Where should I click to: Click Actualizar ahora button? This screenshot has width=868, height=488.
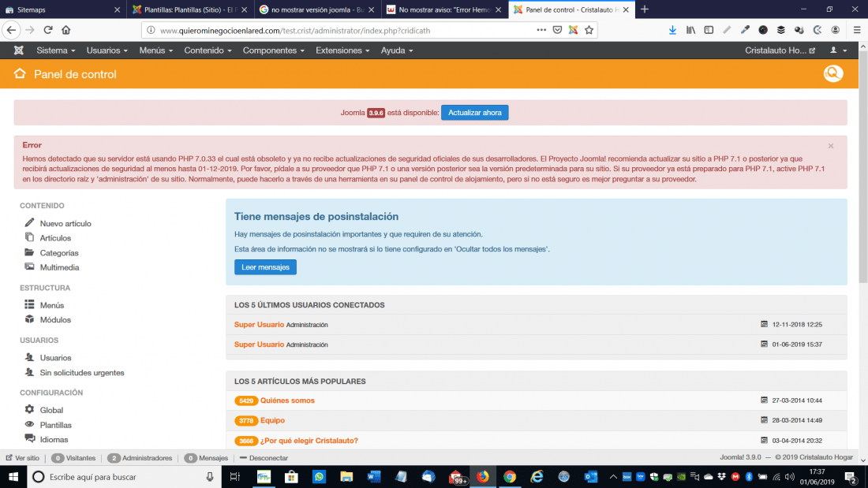pyautogui.click(x=474, y=112)
